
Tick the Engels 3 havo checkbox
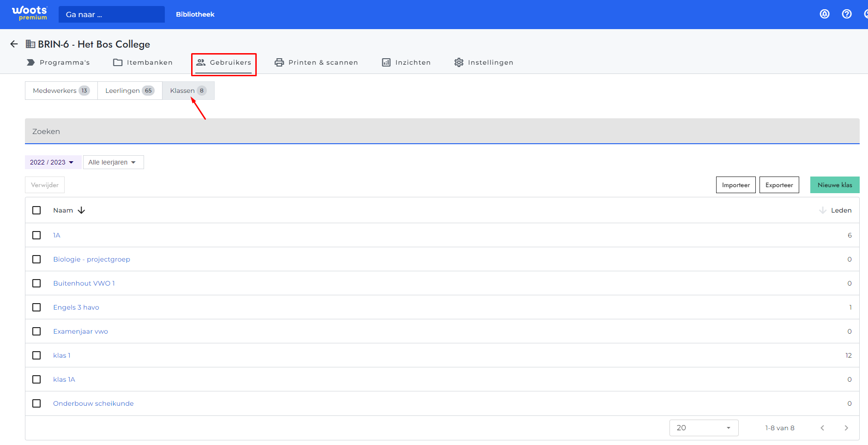[36, 307]
